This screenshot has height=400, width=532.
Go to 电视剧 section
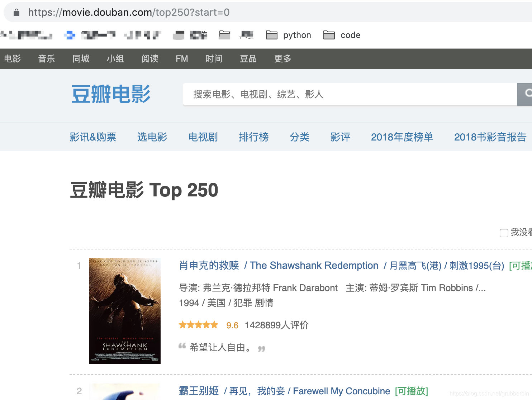click(203, 137)
